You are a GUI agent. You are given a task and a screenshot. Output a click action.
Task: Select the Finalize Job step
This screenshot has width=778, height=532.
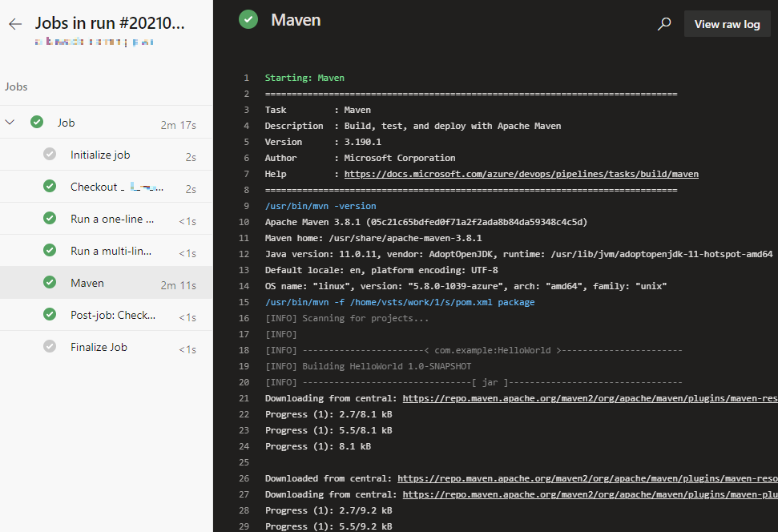99,346
